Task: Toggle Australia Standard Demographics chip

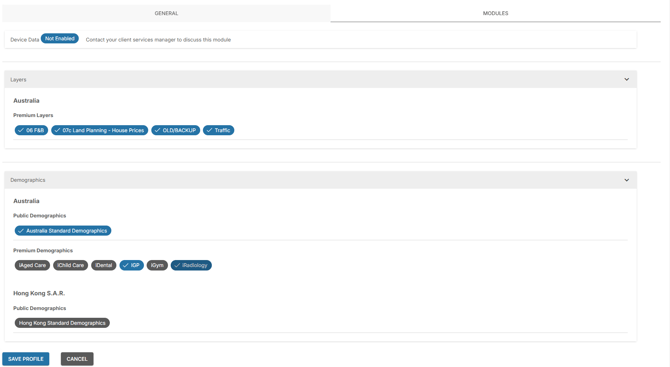Action: click(63, 231)
